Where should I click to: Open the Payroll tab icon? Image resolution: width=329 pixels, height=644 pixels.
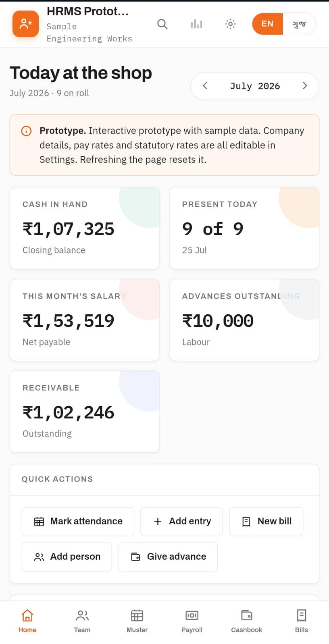[x=192, y=615]
